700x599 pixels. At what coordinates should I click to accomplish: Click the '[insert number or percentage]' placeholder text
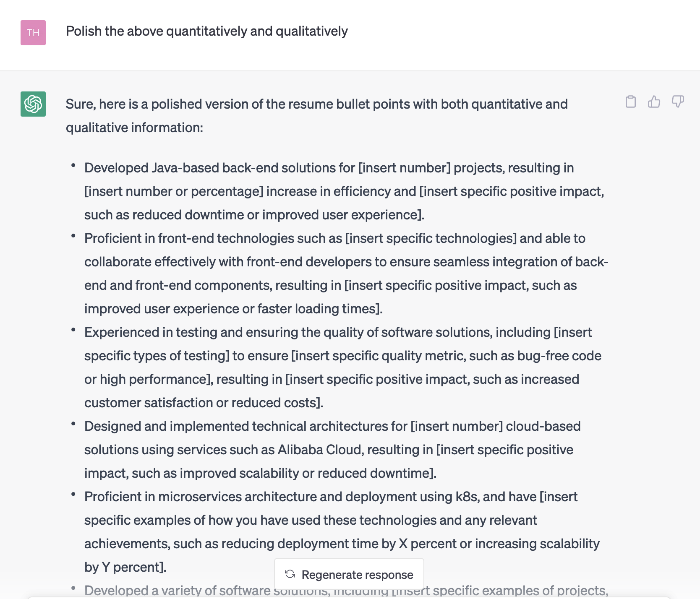[174, 191]
